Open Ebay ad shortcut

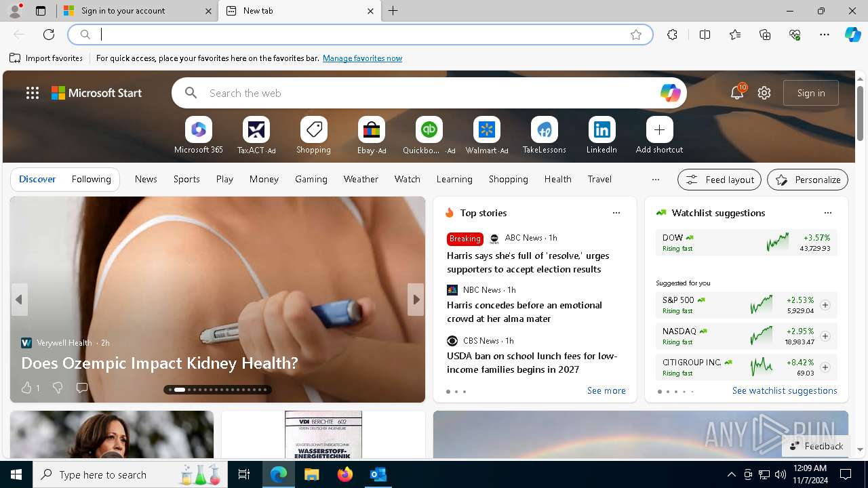click(x=371, y=136)
